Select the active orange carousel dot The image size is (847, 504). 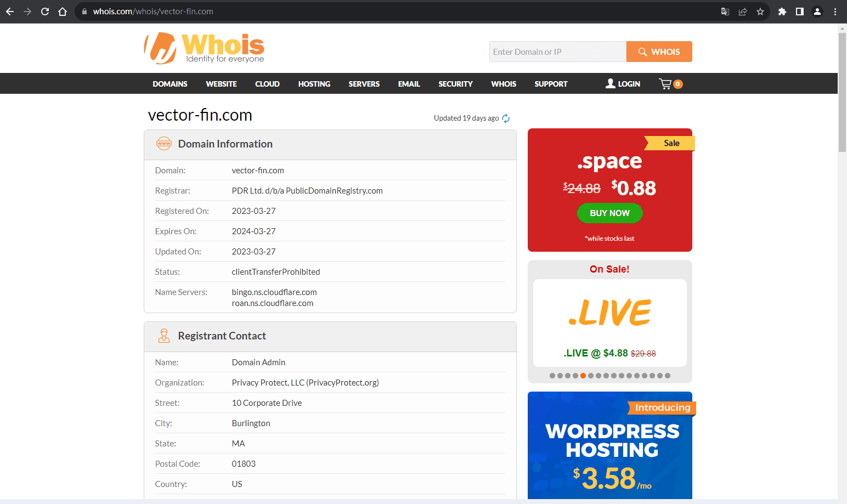coord(583,376)
